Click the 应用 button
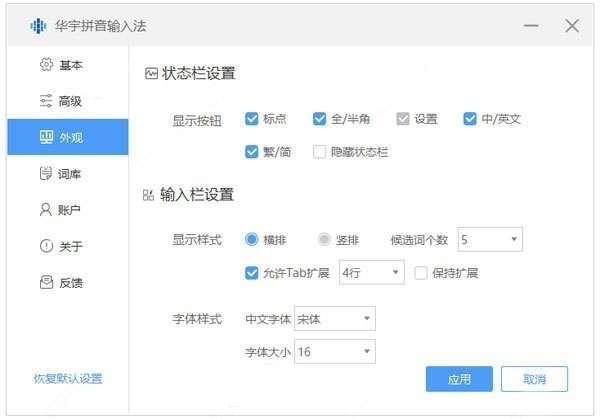 459,379
